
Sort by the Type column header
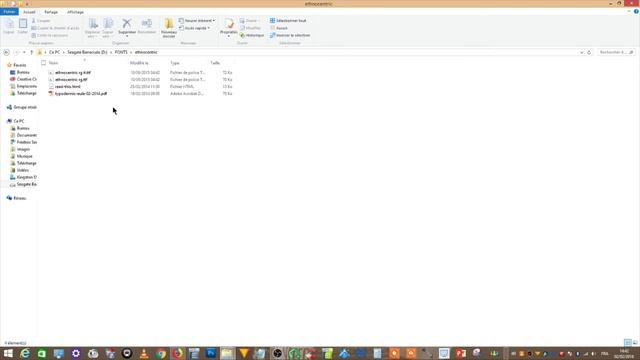(175, 63)
